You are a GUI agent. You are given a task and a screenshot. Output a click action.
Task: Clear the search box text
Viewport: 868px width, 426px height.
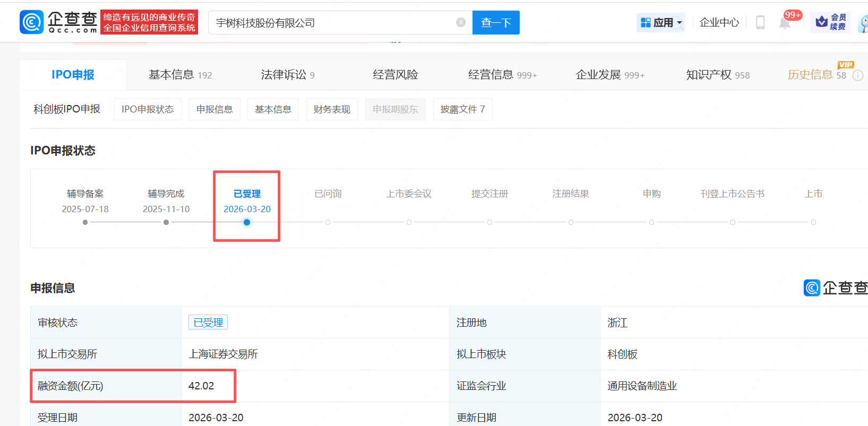(x=461, y=22)
